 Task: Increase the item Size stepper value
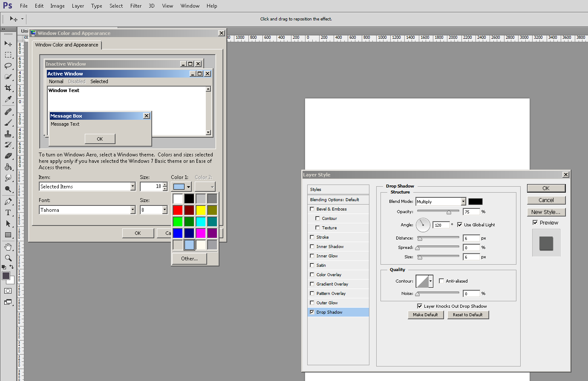coord(165,185)
